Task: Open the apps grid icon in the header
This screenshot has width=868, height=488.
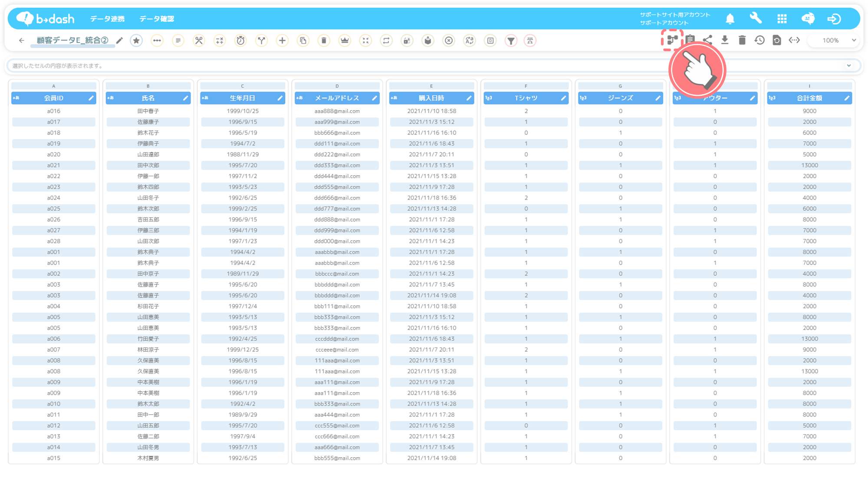Action: (782, 19)
